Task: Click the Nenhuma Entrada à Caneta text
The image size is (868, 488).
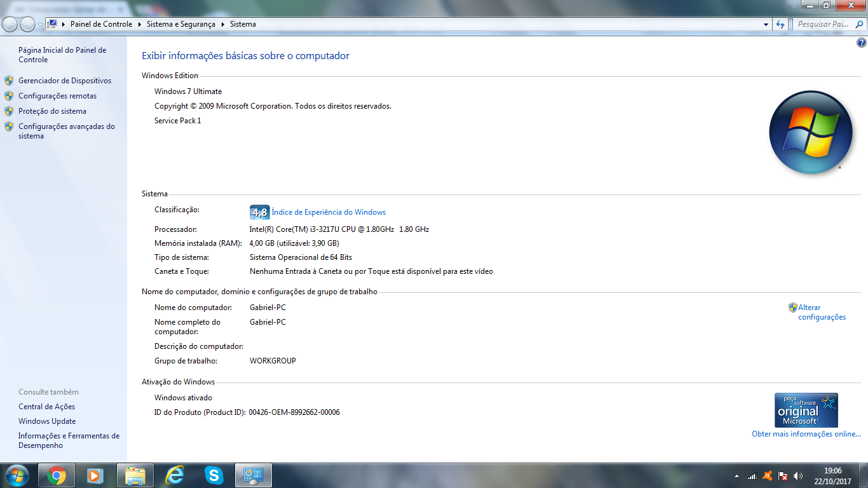Action: click(371, 271)
